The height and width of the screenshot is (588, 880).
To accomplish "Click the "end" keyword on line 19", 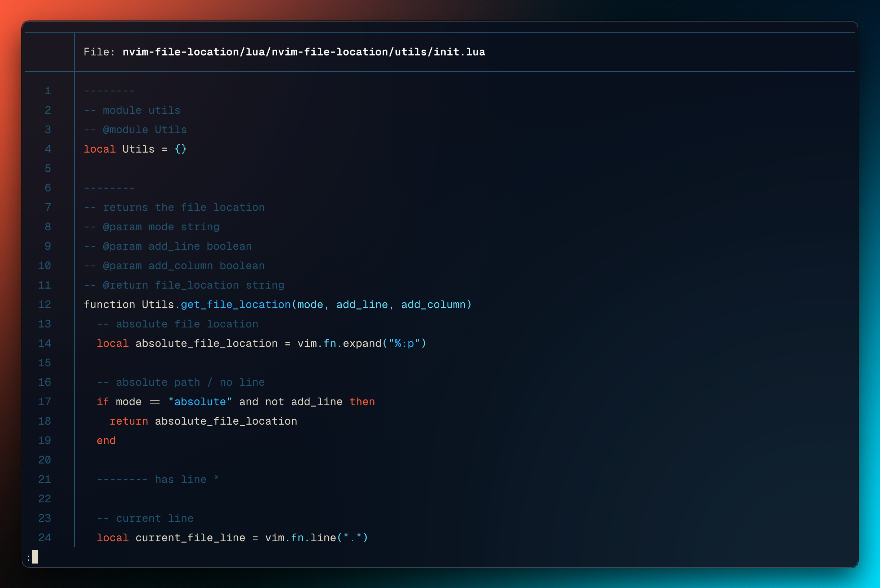I will [x=106, y=440].
